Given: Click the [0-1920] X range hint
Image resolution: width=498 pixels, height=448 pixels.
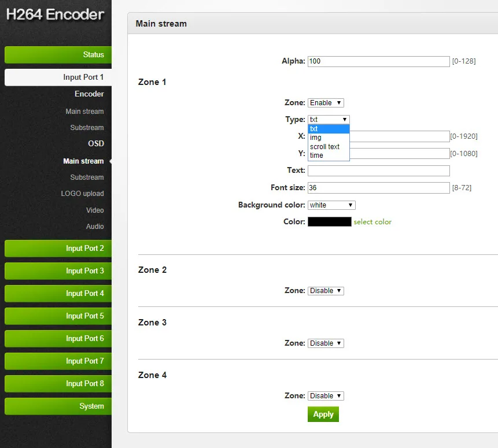Looking at the screenshot, I should pyautogui.click(x=464, y=136).
